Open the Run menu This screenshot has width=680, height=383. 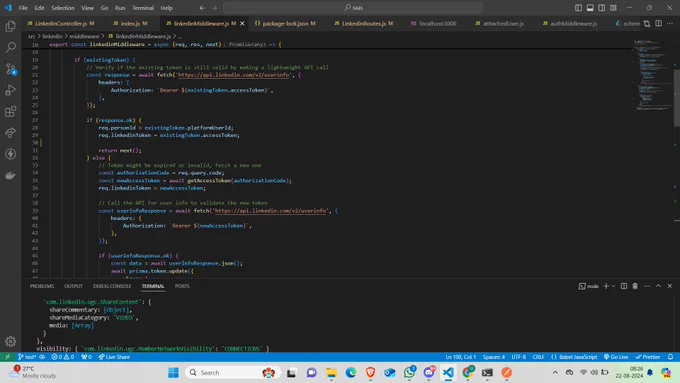(x=120, y=8)
